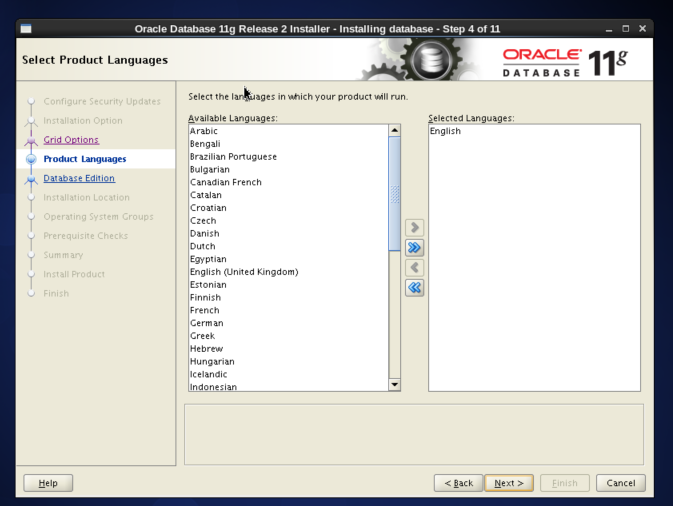This screenshot has width=673, height=506.
Task: Choose German from the list
Action: (288, 323)
